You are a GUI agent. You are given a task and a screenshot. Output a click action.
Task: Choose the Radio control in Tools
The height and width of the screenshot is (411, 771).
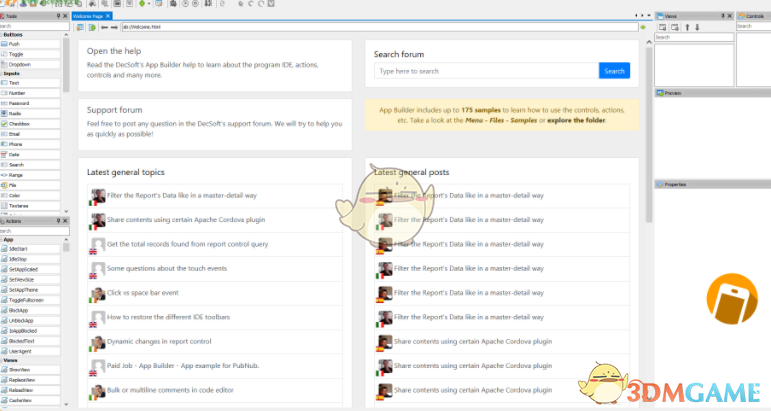coord(30,114)
